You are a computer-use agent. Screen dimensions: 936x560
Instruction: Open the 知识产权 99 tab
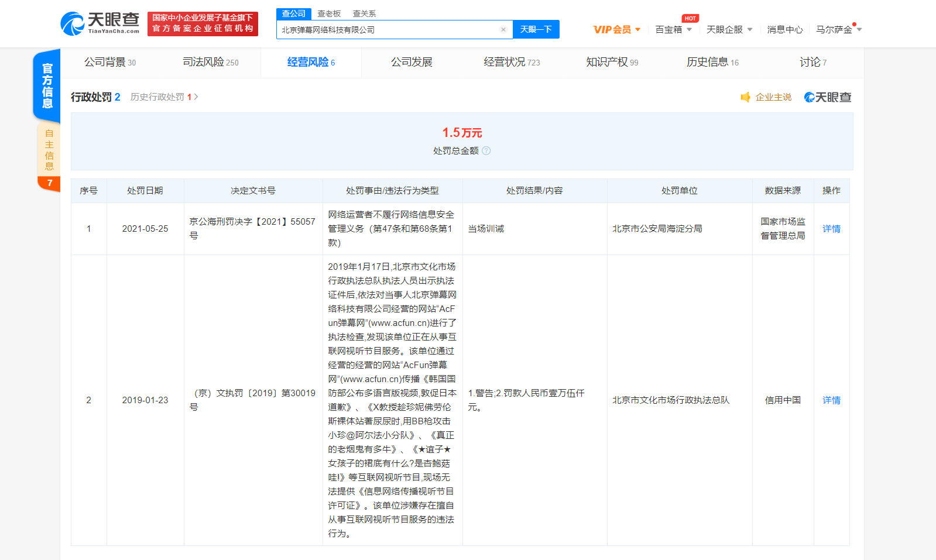coord(612,62)
